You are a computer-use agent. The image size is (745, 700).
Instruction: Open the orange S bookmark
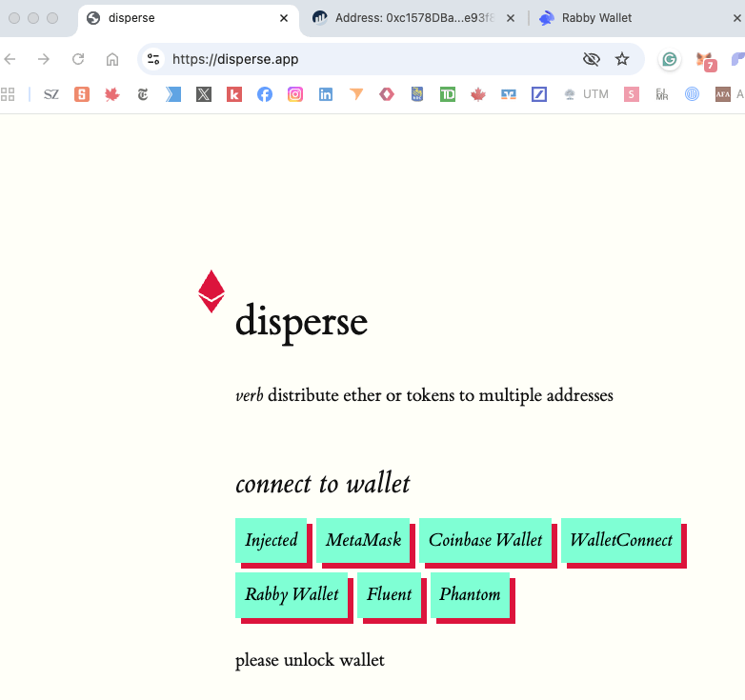click(x=82, y=94)
